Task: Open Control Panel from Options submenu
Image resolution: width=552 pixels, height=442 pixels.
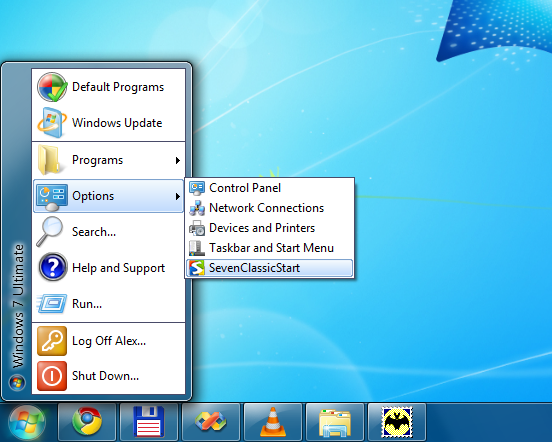Action: coord(269,188)
